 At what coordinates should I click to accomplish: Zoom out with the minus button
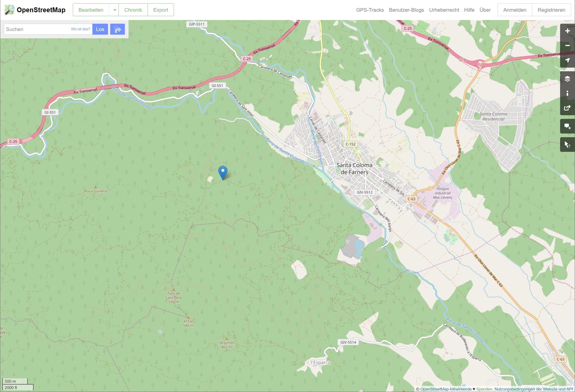pyautogui.click(x=567, y=45)
